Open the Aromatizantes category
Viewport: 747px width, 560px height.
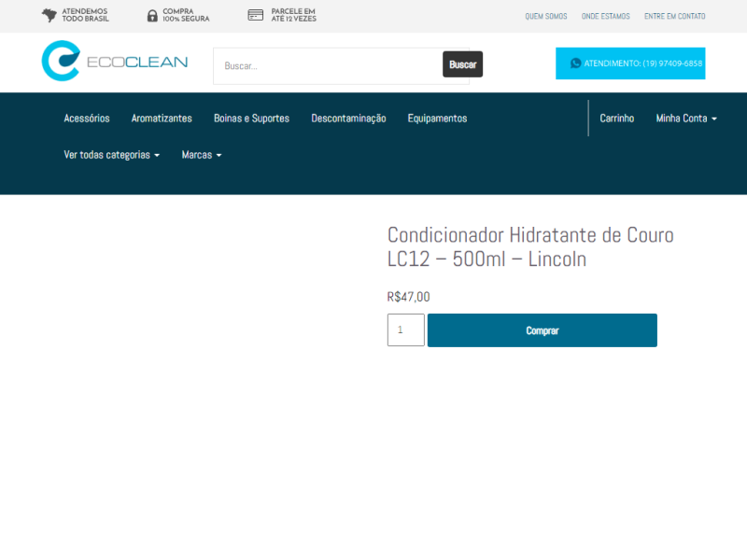coord(162,119)
